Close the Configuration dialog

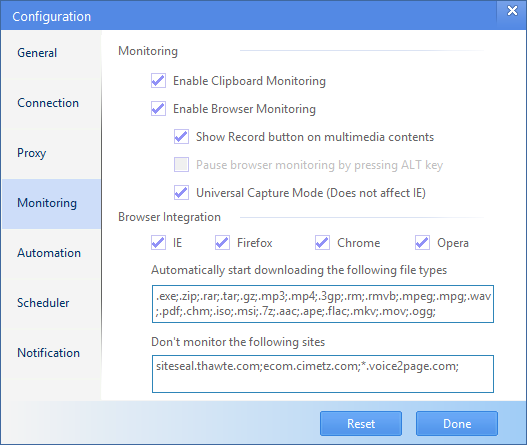(x=512, y=11)
